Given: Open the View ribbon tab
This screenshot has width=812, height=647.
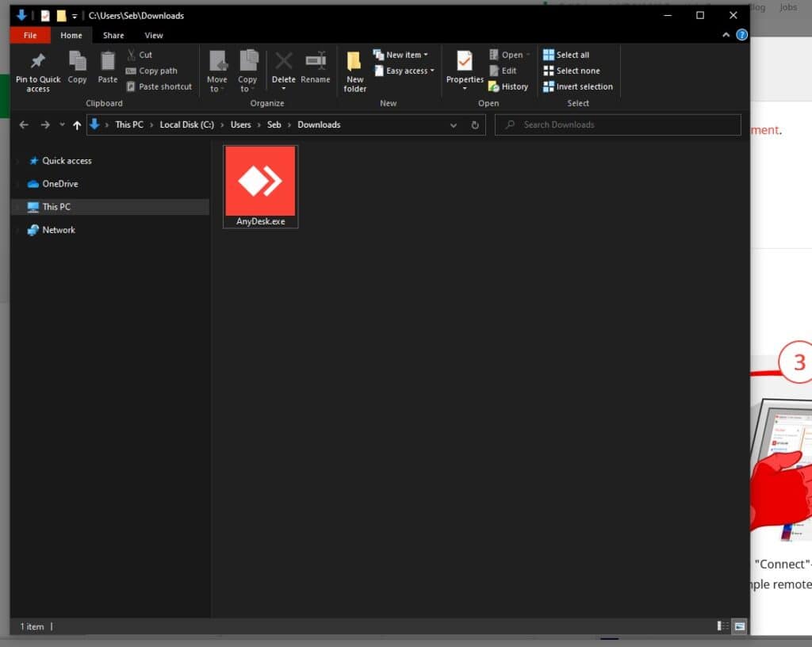Looking at the screenshot, I should click(155, 35).
